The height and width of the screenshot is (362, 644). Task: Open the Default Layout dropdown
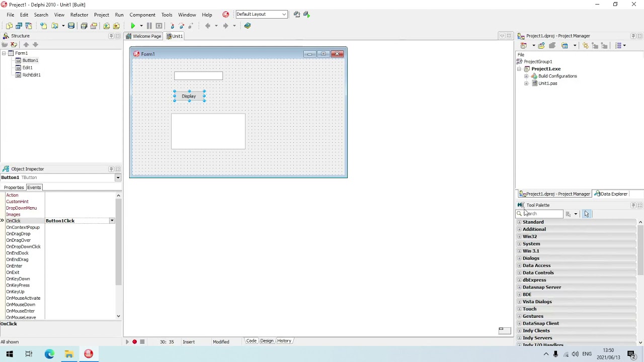(x=284, y=15)
